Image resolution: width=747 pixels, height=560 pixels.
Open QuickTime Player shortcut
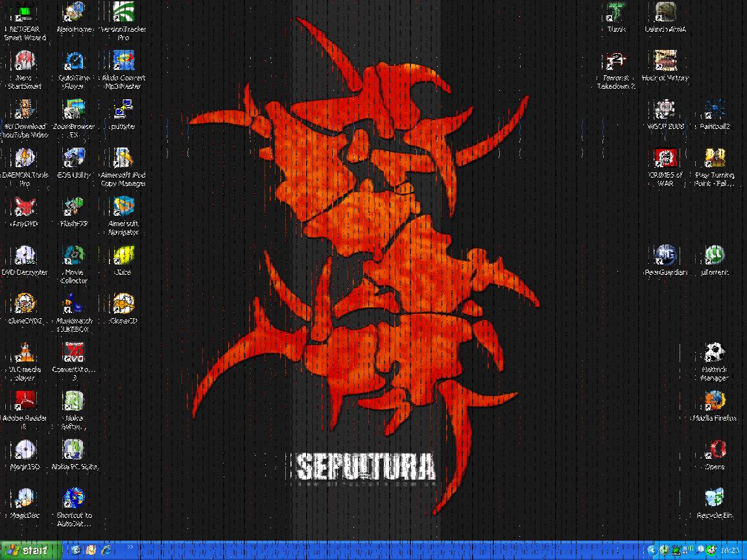tap(74, 71)
